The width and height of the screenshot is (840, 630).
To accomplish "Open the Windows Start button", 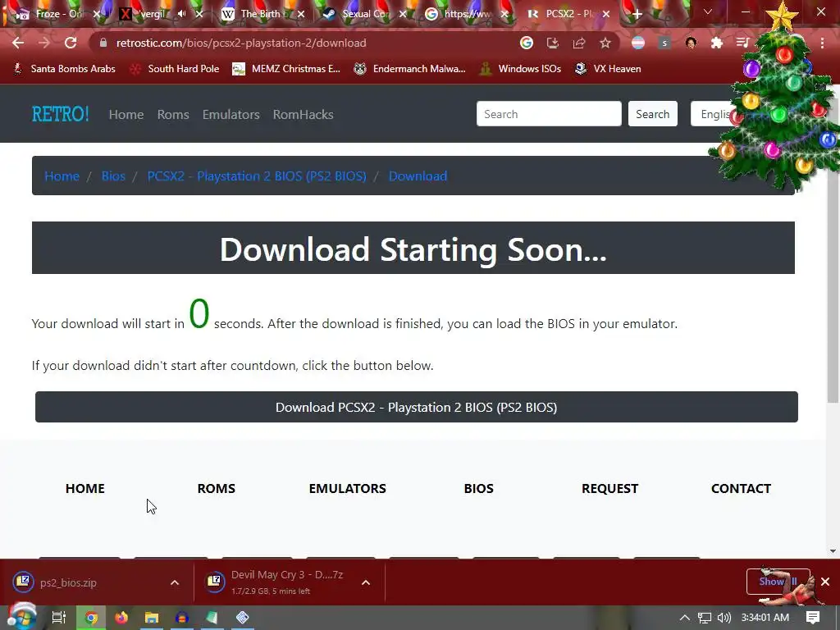I will (x=21, y=617).
